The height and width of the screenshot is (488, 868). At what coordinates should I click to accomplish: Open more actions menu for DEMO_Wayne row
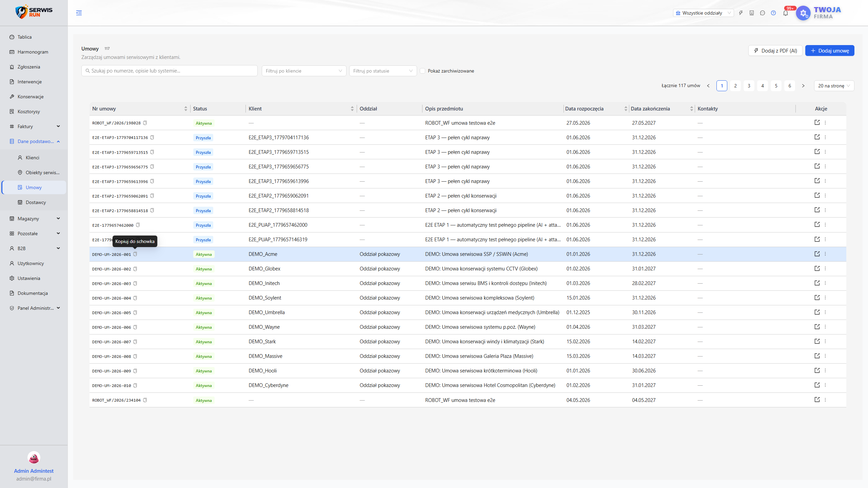[826, 327]
